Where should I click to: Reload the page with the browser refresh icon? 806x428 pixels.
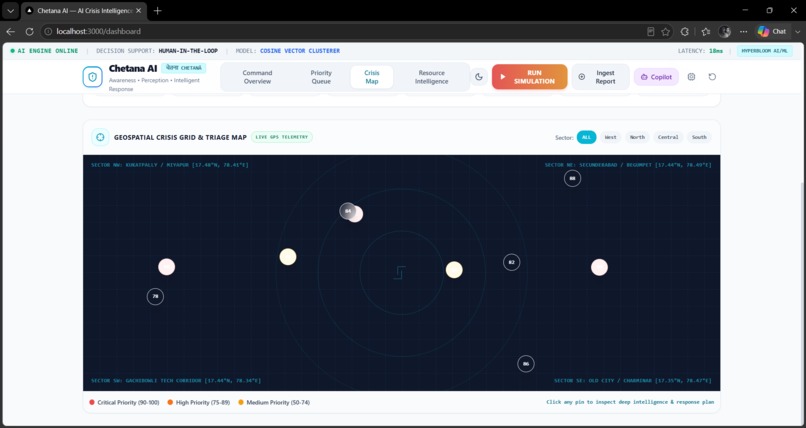click(x=29, y=31)
